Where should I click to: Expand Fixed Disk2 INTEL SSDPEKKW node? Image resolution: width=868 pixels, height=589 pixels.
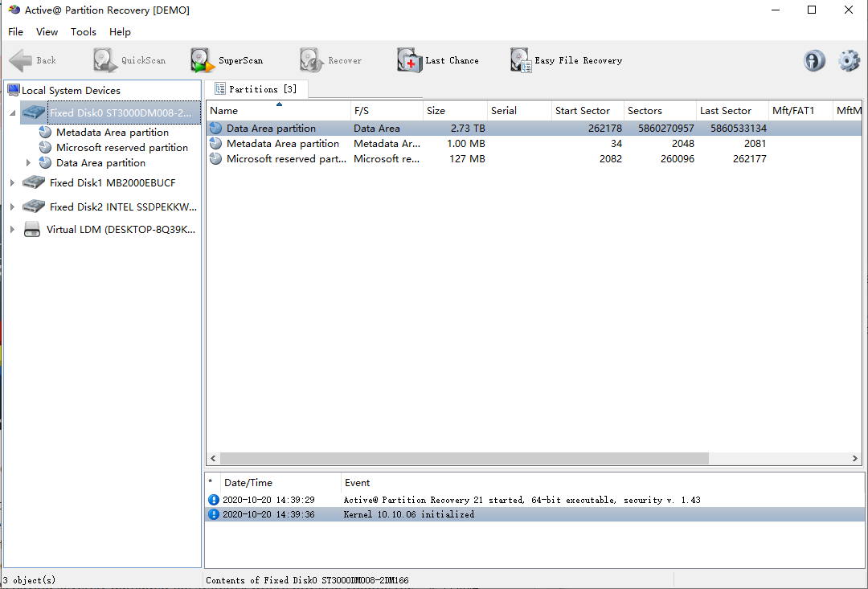[12, 207]
